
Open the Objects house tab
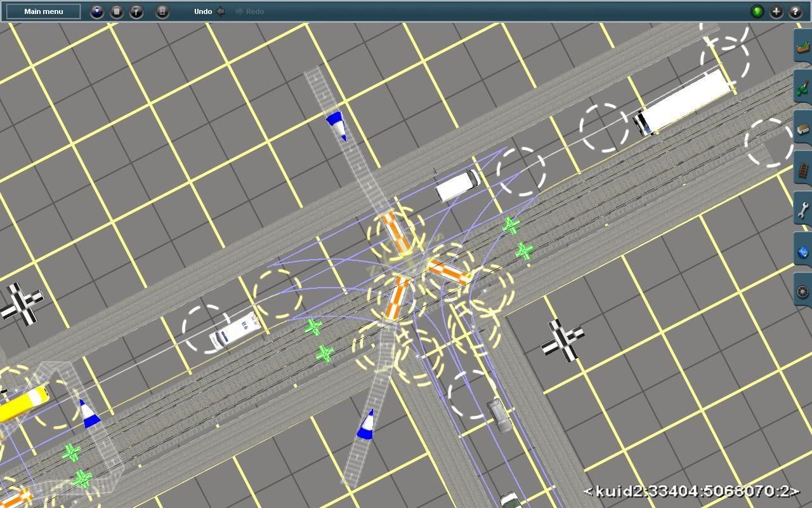click(x=802, y=128)
